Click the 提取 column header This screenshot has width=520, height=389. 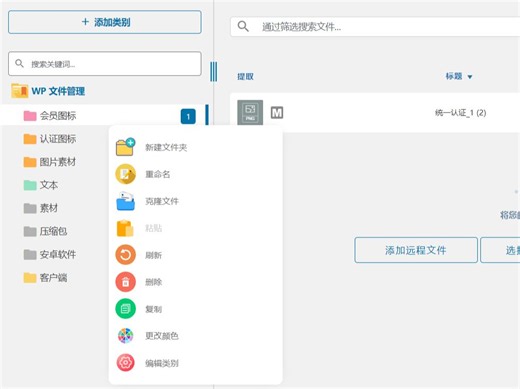click(x=245, y=77)
